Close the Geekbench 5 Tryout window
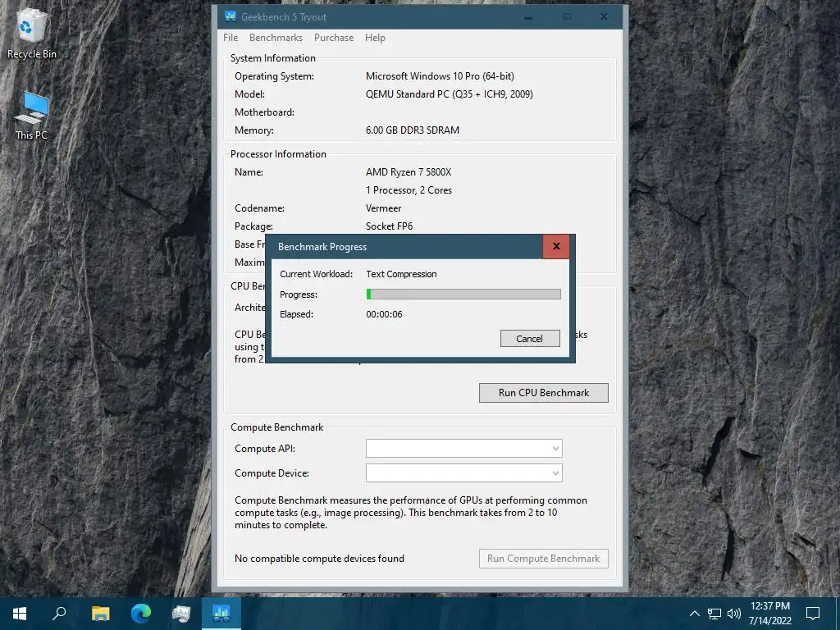The image size is (840, 630). 604,17
